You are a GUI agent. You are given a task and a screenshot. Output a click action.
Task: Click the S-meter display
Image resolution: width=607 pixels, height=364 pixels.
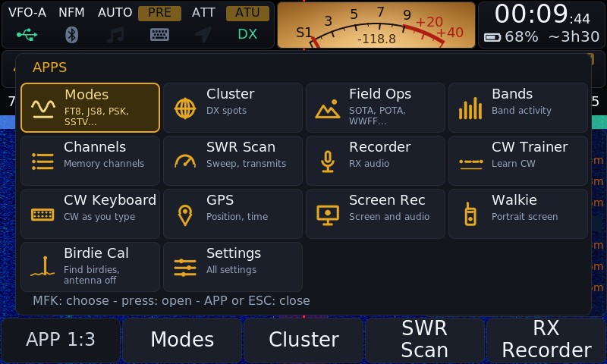376,25
